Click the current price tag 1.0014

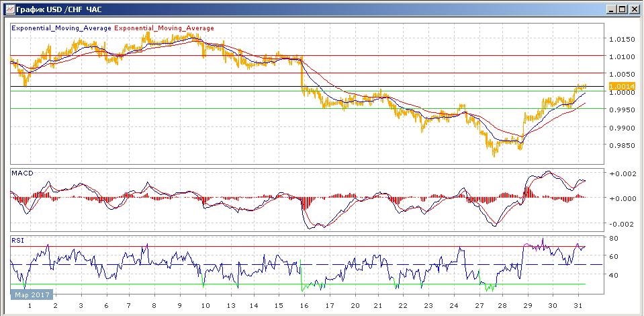tap(621, 87)
